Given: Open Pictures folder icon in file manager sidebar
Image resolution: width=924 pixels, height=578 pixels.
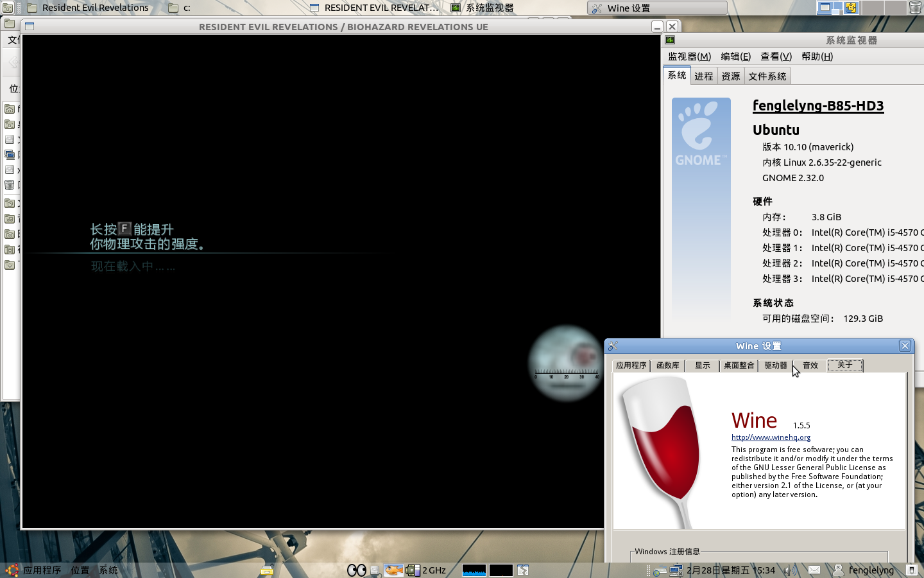Looking at the screenshot, I should tap(10, 234).
